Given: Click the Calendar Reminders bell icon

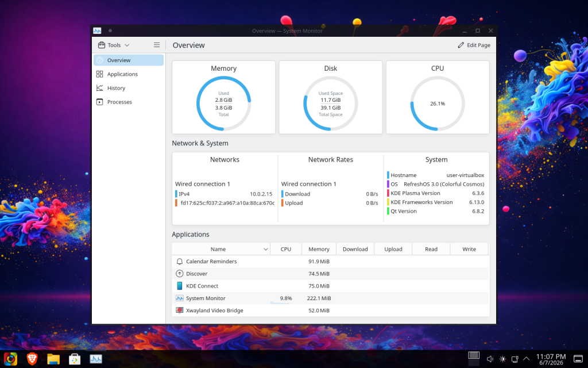Looking at the screenshot, I should tap(180, 262).
